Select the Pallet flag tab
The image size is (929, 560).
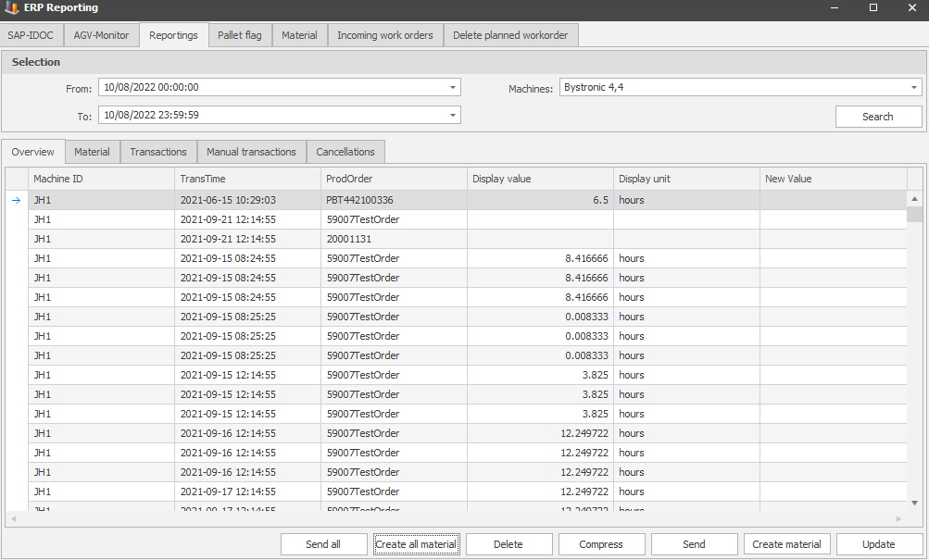pyautogui.click(x=239, y=35)
